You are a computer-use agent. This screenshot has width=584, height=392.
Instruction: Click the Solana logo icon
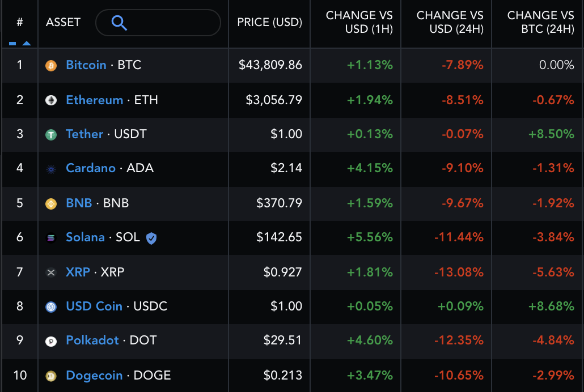[x=51, y=238]
